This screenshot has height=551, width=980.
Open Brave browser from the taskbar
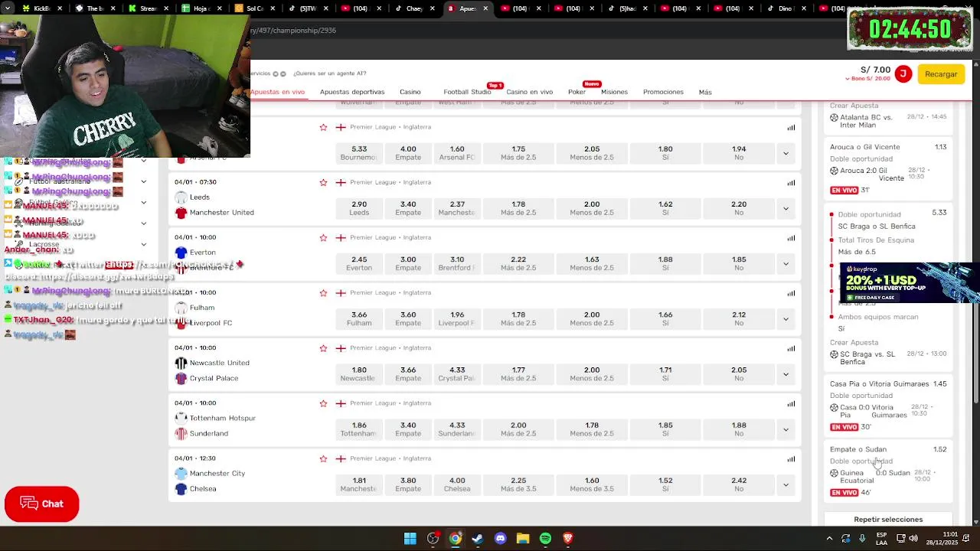[568, 539]
